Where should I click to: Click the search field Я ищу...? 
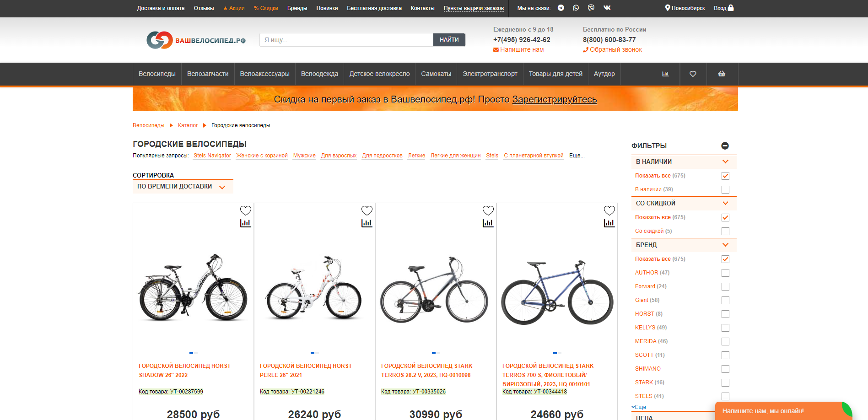346,40
